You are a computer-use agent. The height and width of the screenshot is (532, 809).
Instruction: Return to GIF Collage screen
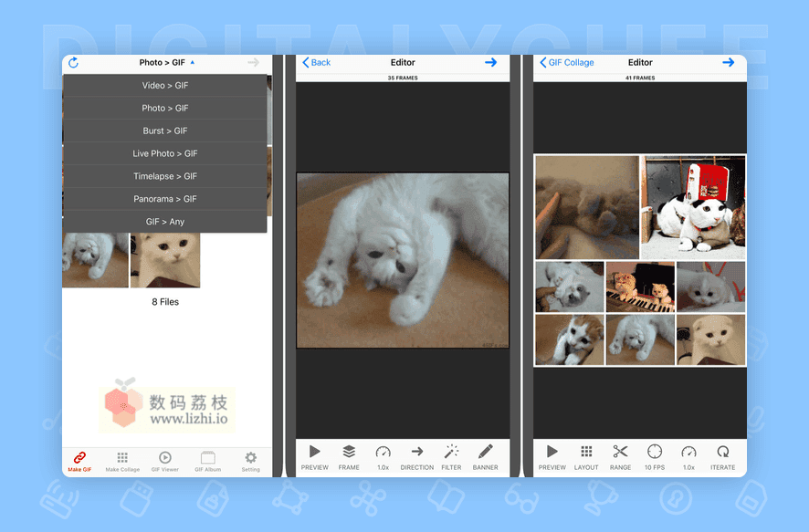(567, 62)
